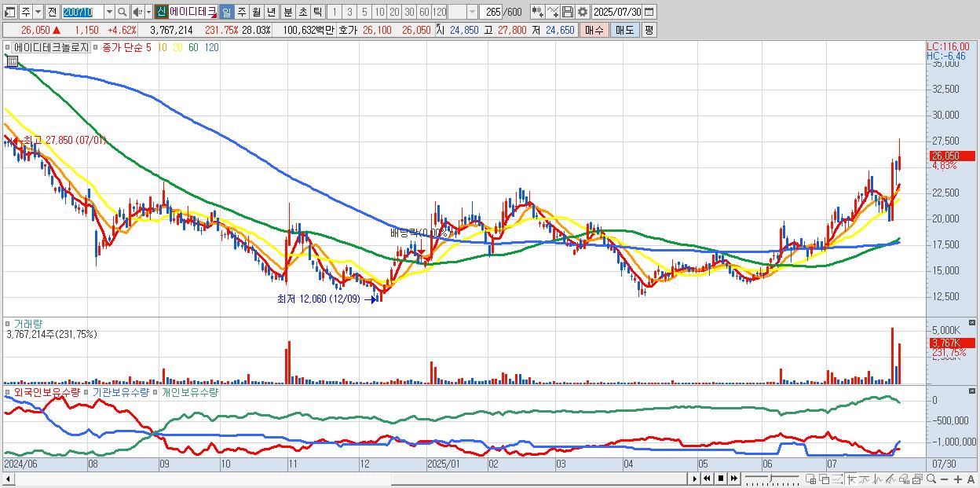Click the overlapping windows icon

click(x=825, y=479)
